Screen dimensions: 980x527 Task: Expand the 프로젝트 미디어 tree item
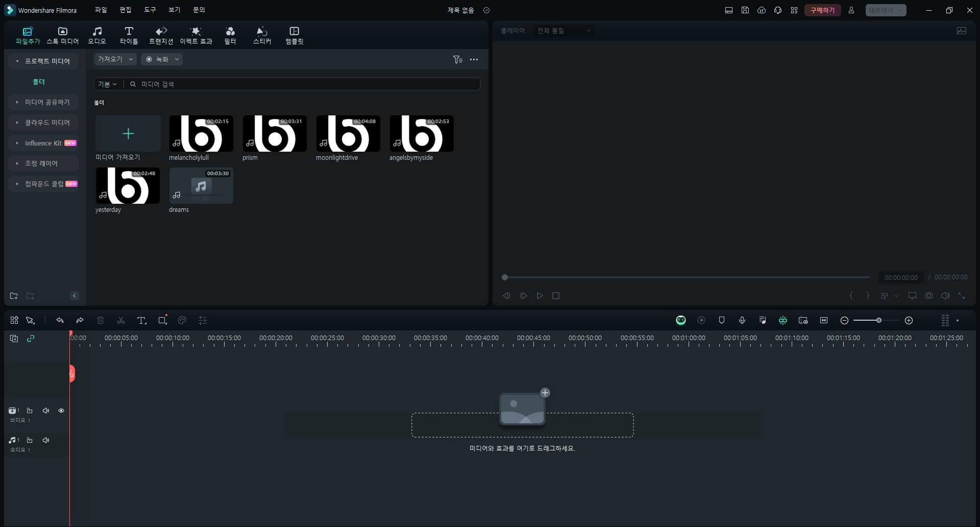tap(43, 61)
